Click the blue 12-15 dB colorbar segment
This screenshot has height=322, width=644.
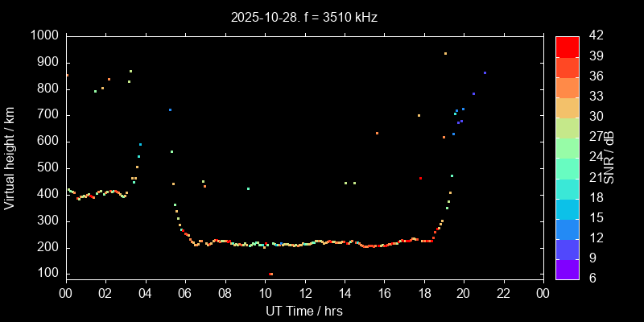[x=567, y=229]
